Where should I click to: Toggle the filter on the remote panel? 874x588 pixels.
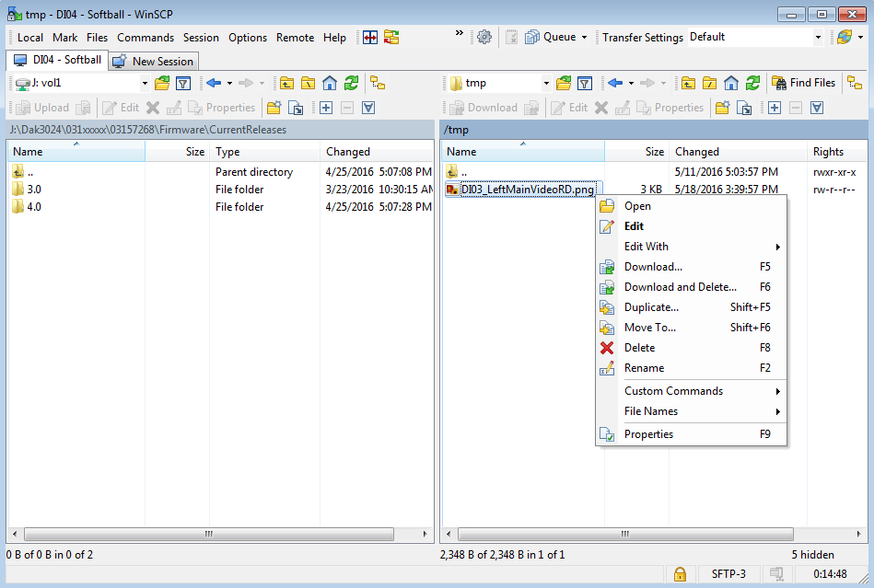[583, 82]
